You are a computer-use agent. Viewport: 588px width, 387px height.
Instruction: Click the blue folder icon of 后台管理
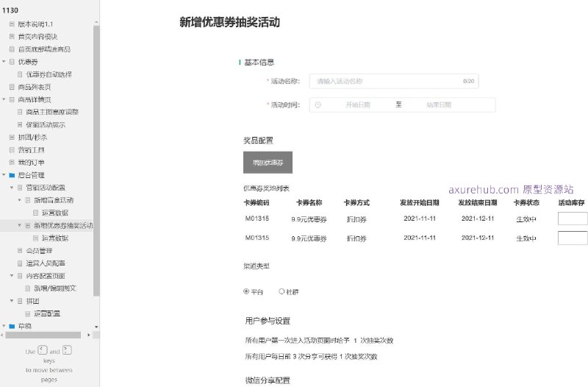pos(12,175)
